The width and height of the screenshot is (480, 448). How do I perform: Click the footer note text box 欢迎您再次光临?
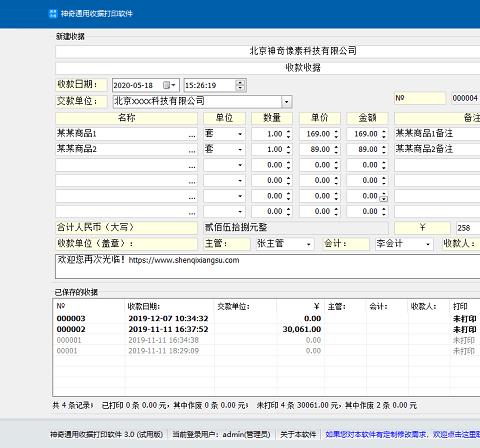click(x=268, y=266)
